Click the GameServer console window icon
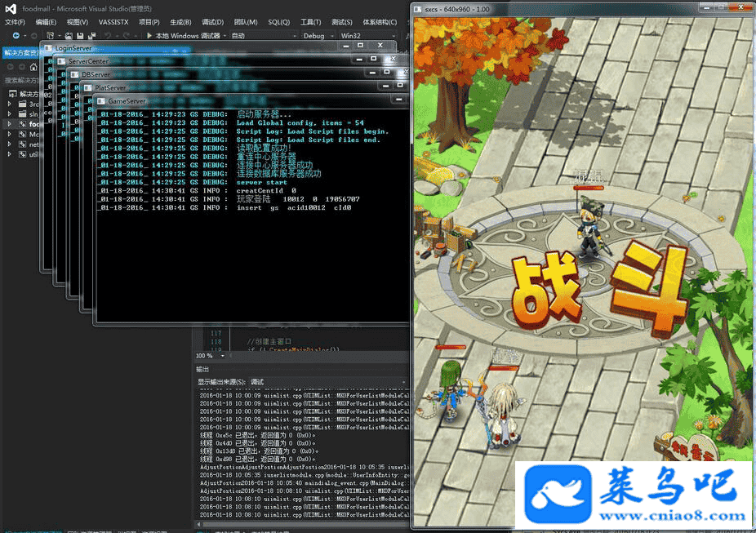The width and height of the screenshot is (756, 533). tap(101, 100)
